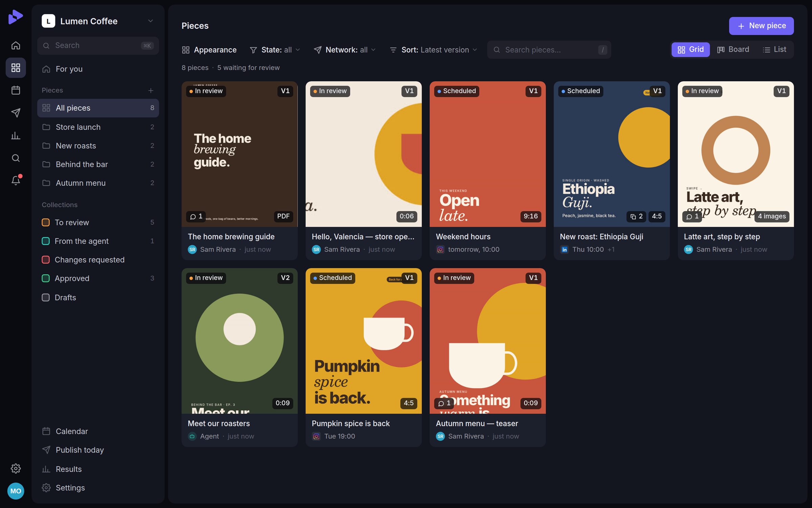Open the notifications bell icon
Screen dimensions: 812x508
[x=16, y=180]
